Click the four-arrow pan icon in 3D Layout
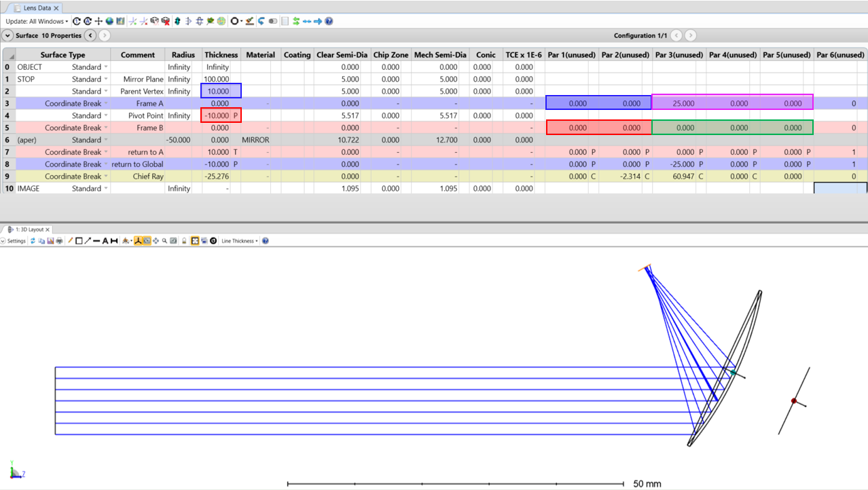Viewport: 868px width, 490px height. [156, 241]
